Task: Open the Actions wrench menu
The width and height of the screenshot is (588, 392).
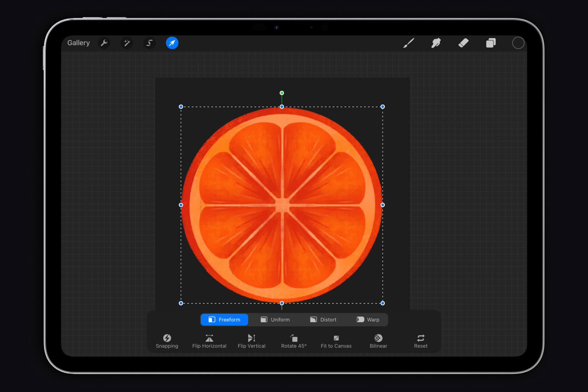Action: (x=104, y=43)
